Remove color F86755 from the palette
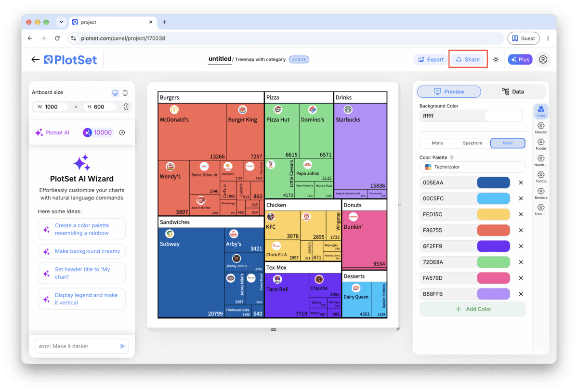Image resolution: width=578 pixels, height=392 pixels. coord(521,230)
